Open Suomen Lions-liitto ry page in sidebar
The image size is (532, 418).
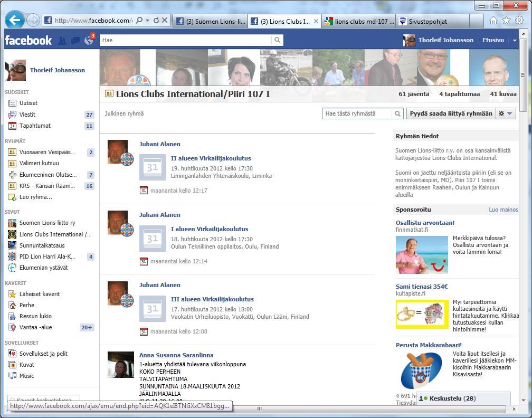(x=47, y=223)
